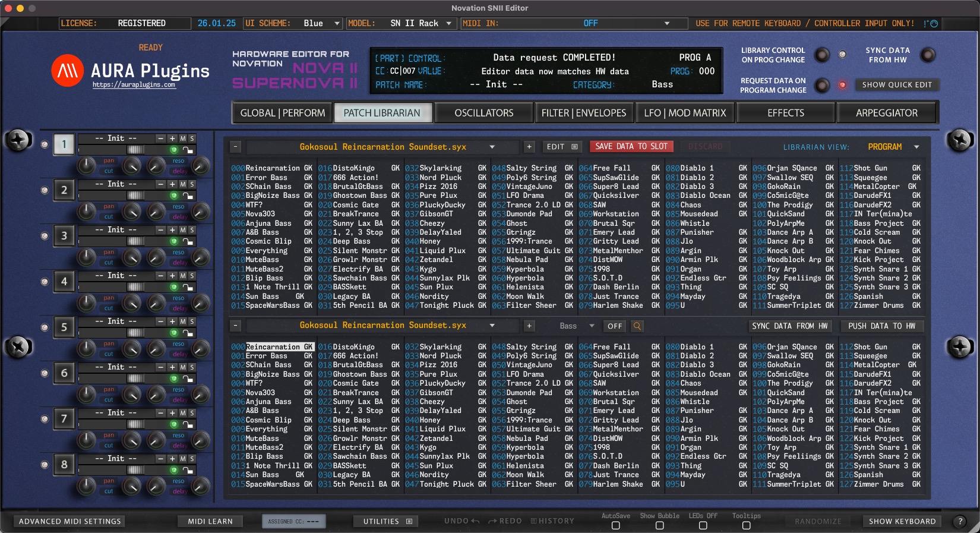980x533 pixels.
Task: Click the plus icon beside upper soundset file name
Action: click(529, 147)
